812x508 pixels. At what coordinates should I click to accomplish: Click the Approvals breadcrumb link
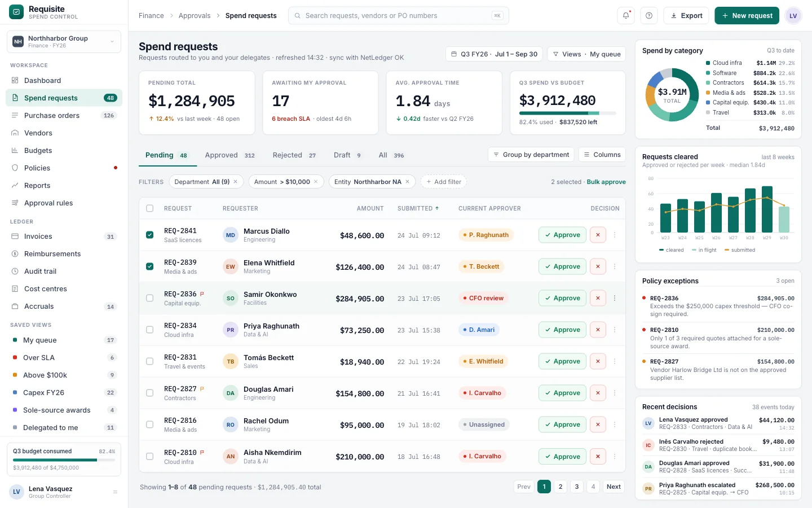[x=195, y=16]
